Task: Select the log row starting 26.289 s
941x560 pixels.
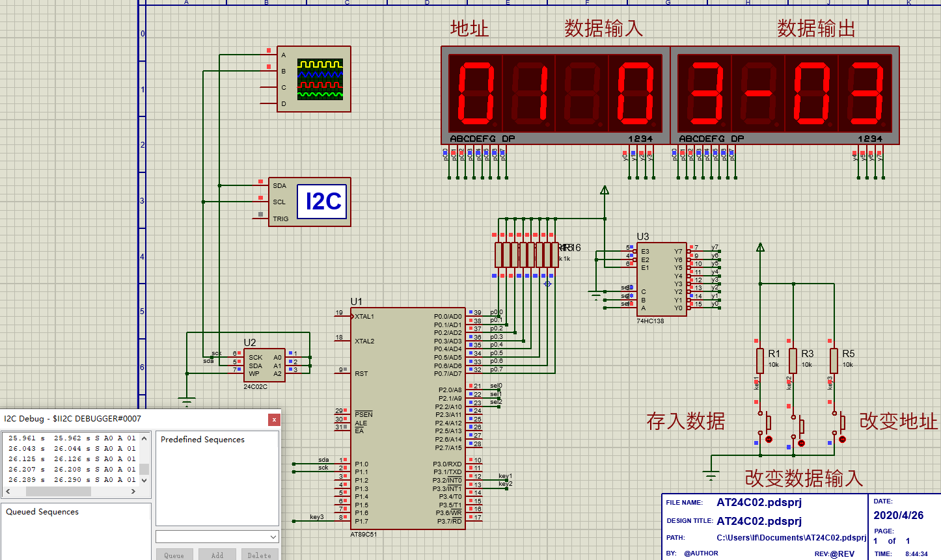Action: tap(72, 480)
